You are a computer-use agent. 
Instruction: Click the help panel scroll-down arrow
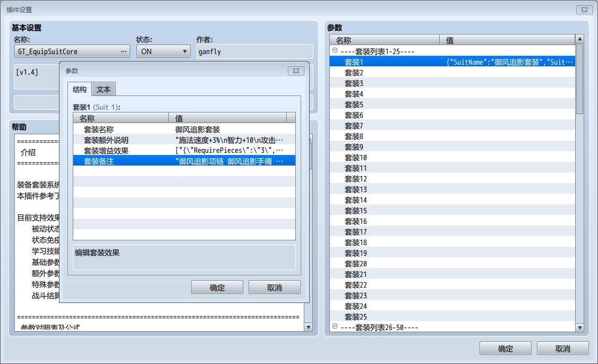coord(309,327)
